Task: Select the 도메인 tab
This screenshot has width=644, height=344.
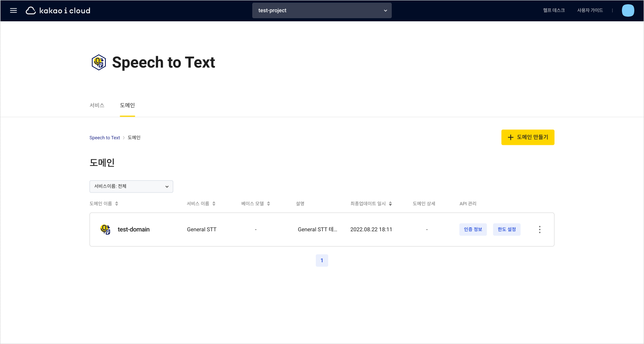Action: pyautogui.click(x=127, y=105)
